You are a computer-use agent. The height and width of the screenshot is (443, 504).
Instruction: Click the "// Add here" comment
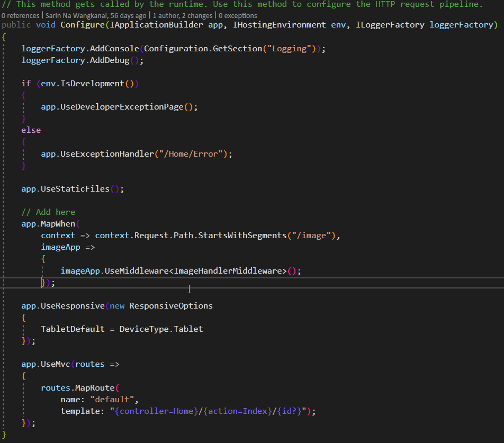(48, 212)
